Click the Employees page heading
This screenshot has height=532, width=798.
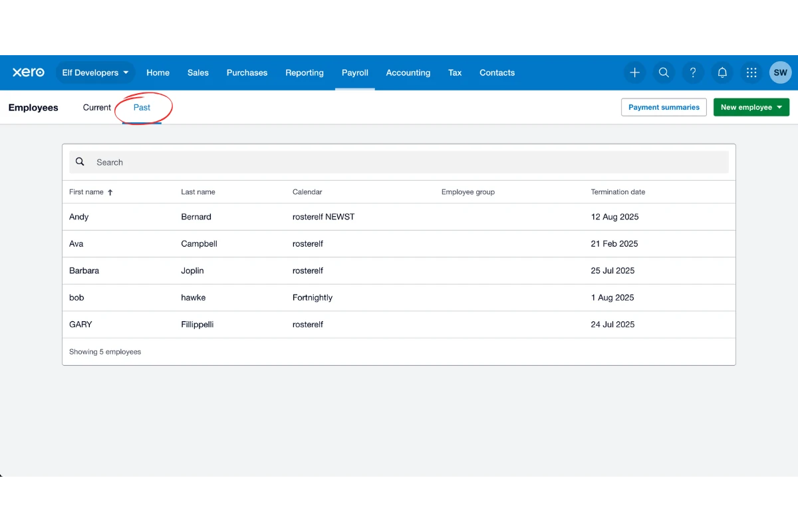click(33, 108)
